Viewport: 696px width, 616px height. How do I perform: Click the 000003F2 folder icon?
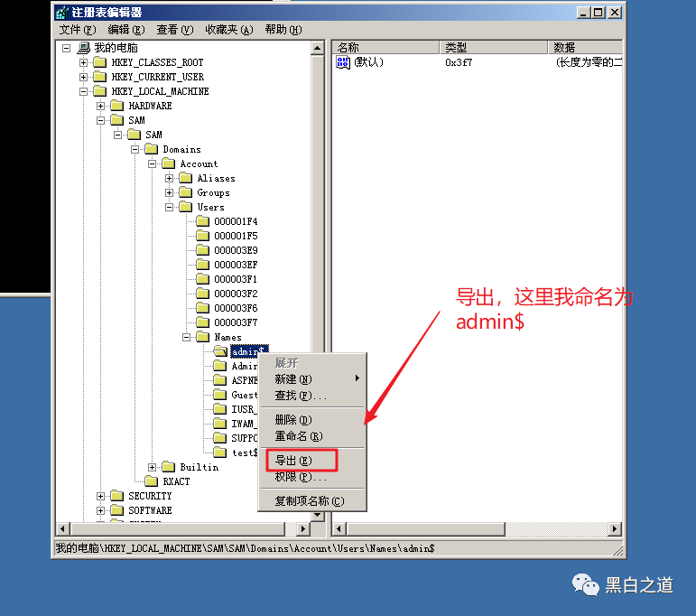tap(203, 294)
